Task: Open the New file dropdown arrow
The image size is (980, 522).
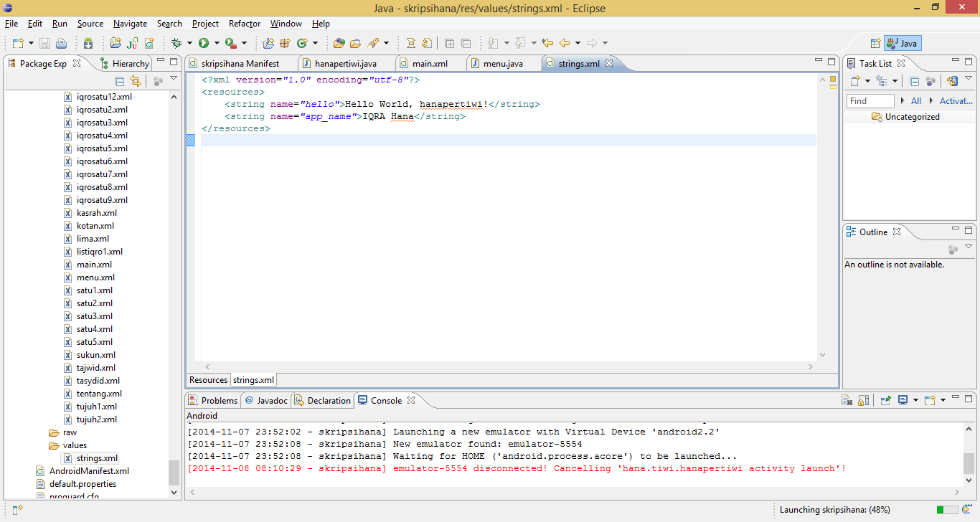Action: click(31, 43)
